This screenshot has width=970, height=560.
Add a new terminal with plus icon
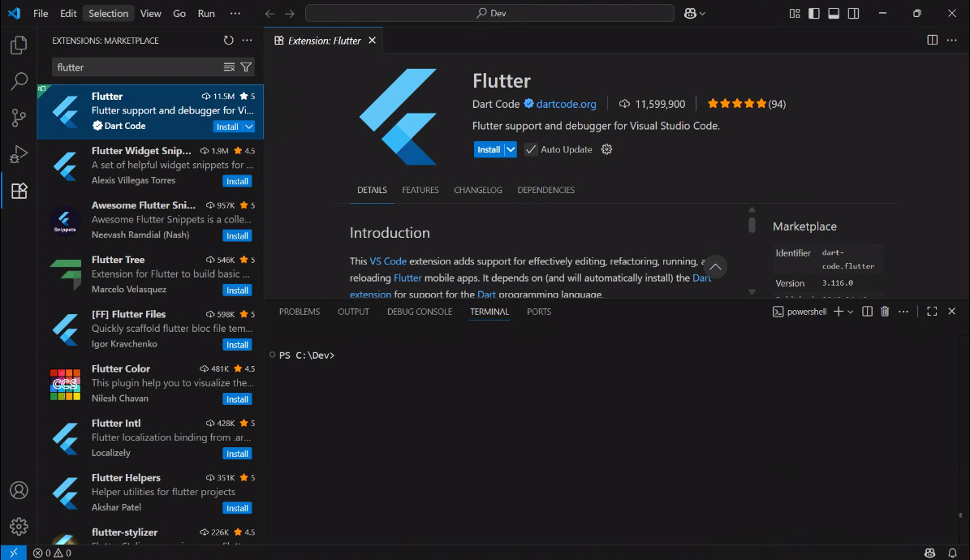(839, 312)
